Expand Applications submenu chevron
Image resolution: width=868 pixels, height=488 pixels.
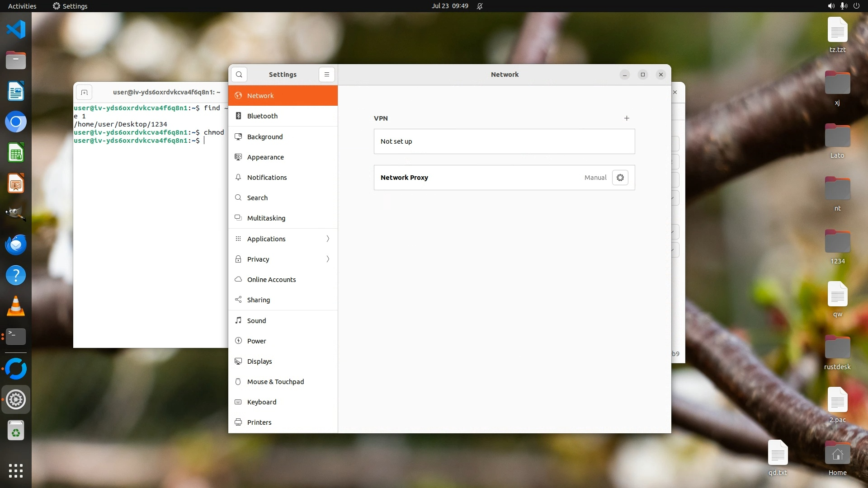tap(328, 239)
